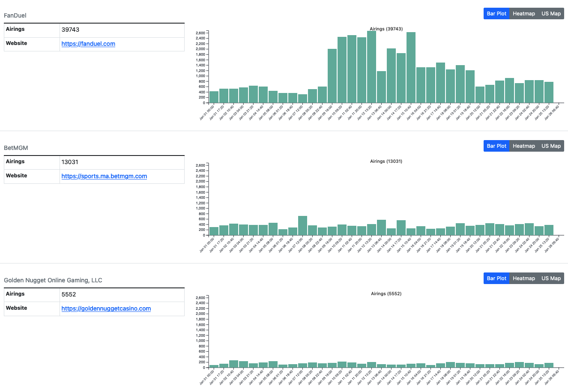568x392 pixels.
Task: Click the Airings label in FanDuel table
Action: pos(15,29)
